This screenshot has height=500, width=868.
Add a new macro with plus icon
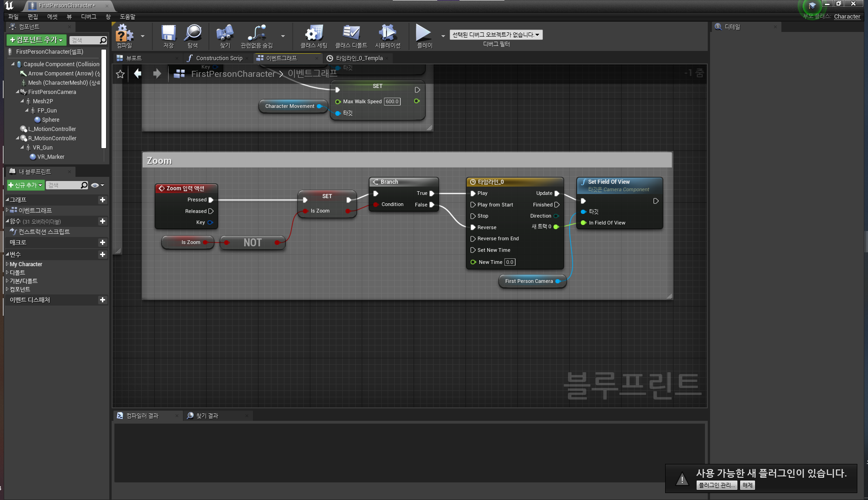102,243
